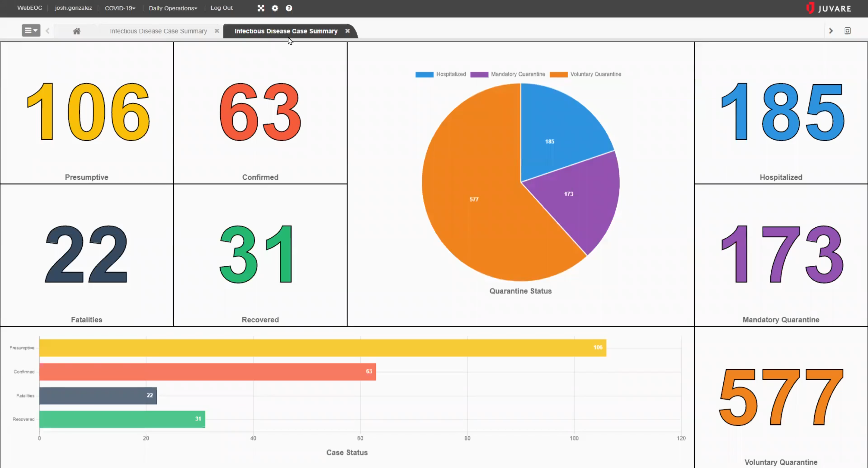Click Log Out button

[x=221, y=8]
